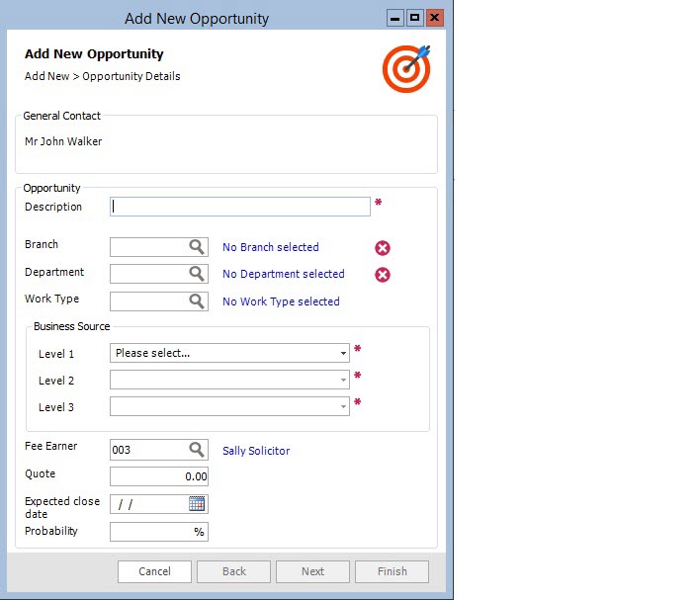Click the Branch search magnifier icon
This screenshot has width=700, height=600.
197,247
